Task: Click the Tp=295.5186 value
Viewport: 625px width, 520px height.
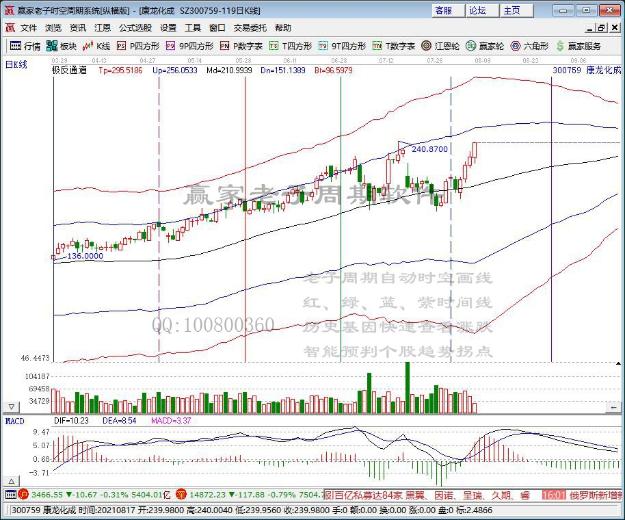Action: pyautogui.click(x=120, y=71)
